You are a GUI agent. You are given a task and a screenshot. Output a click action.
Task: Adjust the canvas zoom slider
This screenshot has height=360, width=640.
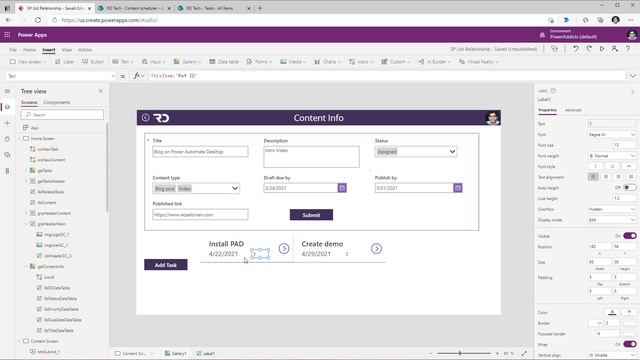[463, 353]
